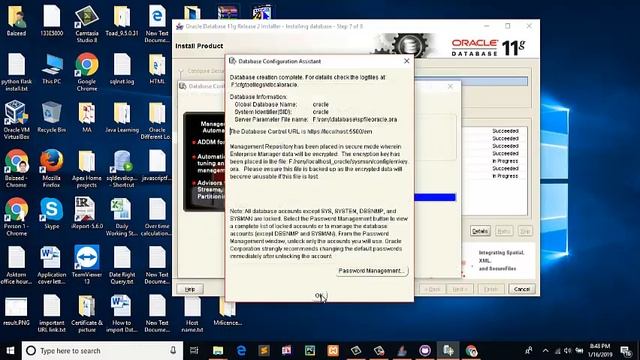Close the Database Configuration Assistant dialog
The image size is (640, 360).
[x=407, y=61]
